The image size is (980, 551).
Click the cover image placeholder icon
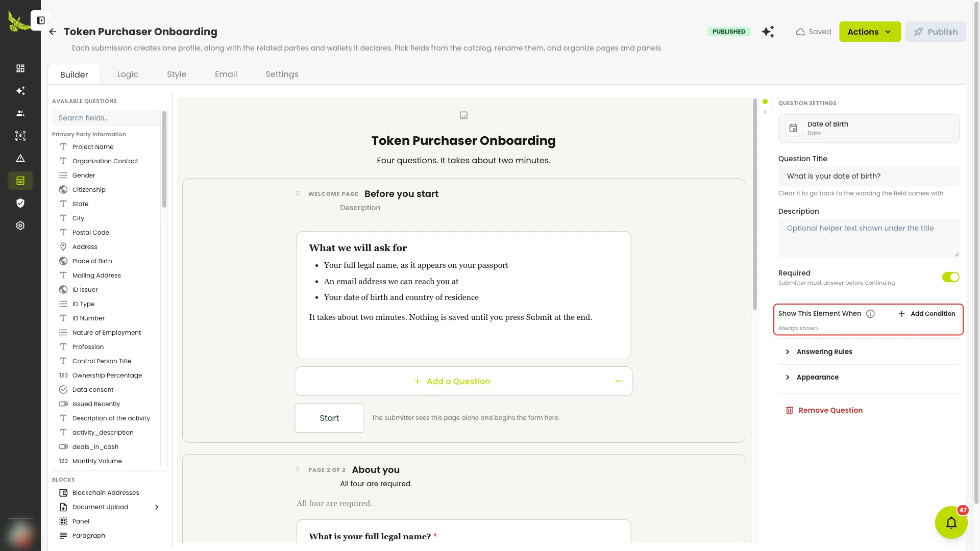[x=463, y=115]
